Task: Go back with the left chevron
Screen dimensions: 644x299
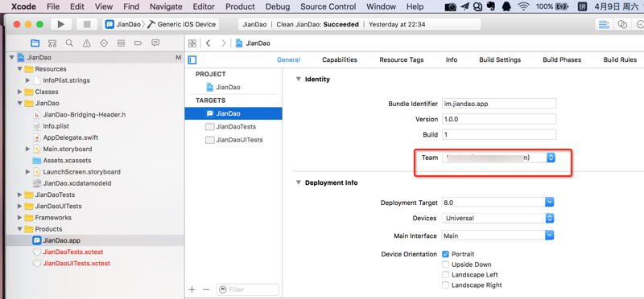Action: 208,43
